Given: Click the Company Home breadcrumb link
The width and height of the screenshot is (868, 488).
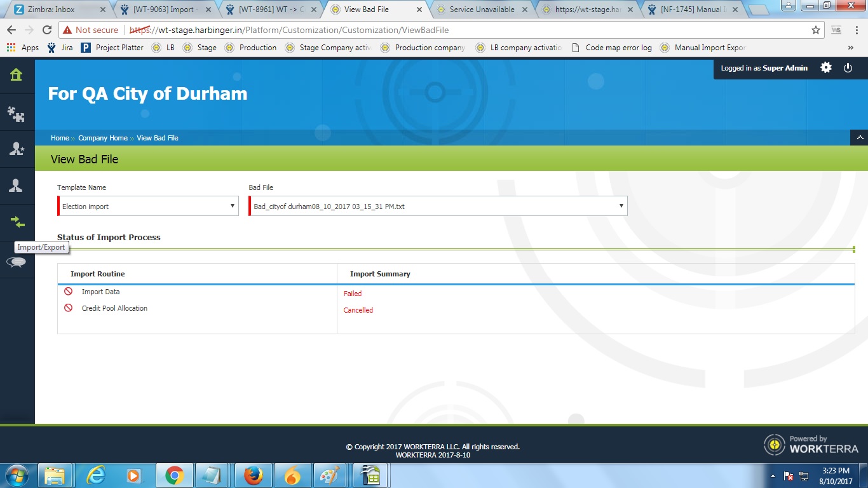Looking at the screenshot, I should [x=102, y=138].
